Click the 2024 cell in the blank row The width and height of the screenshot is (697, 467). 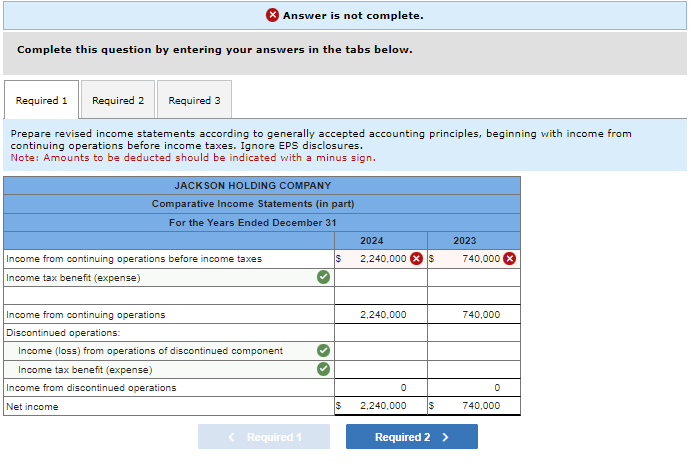(x=381, y=295)
